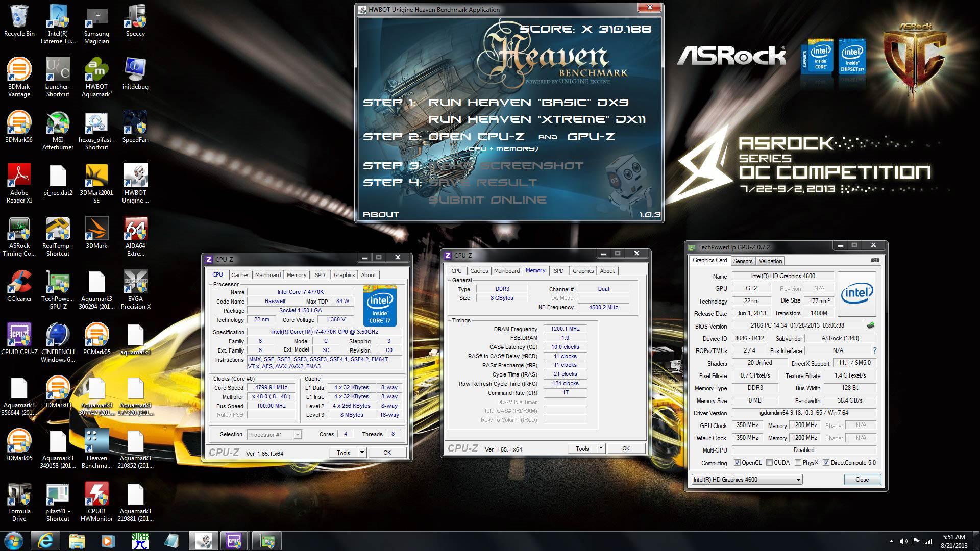
Task: Toggle CUDA checkbox in GPU-Z
Action: pos(769,463)
